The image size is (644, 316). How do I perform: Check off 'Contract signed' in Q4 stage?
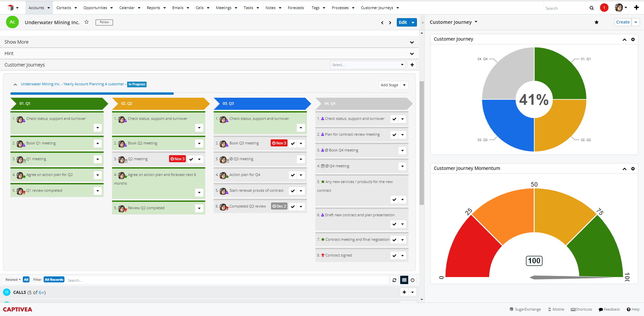coord(394,255)
